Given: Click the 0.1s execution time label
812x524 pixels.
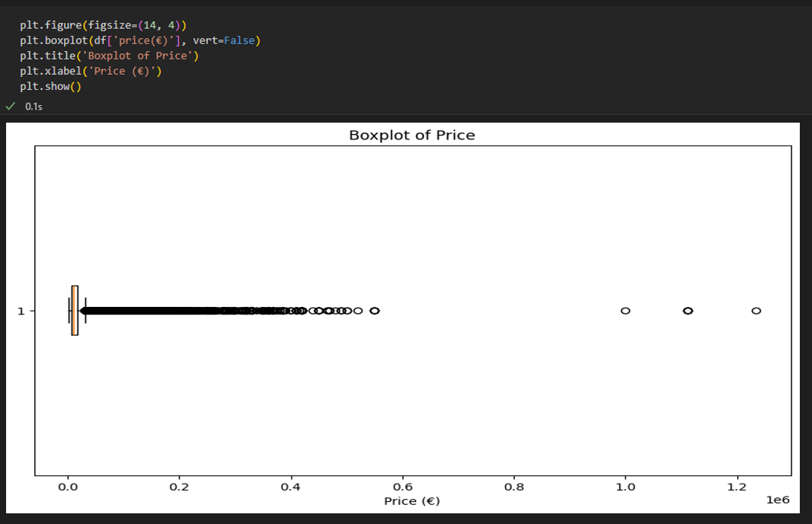Looking at the screenshot, I should click(x=34, y=107).
